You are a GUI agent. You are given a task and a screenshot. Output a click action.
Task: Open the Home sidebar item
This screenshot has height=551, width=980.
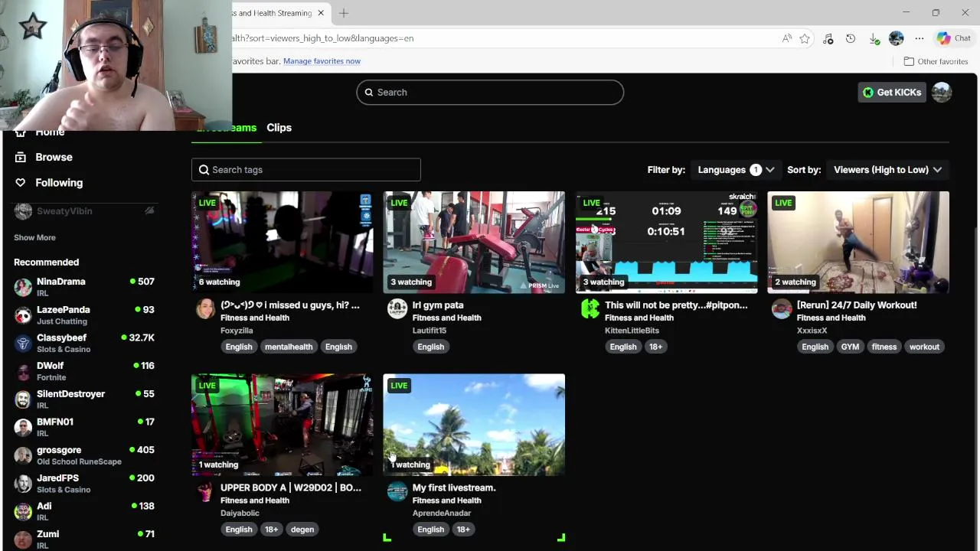coord(50,132)
